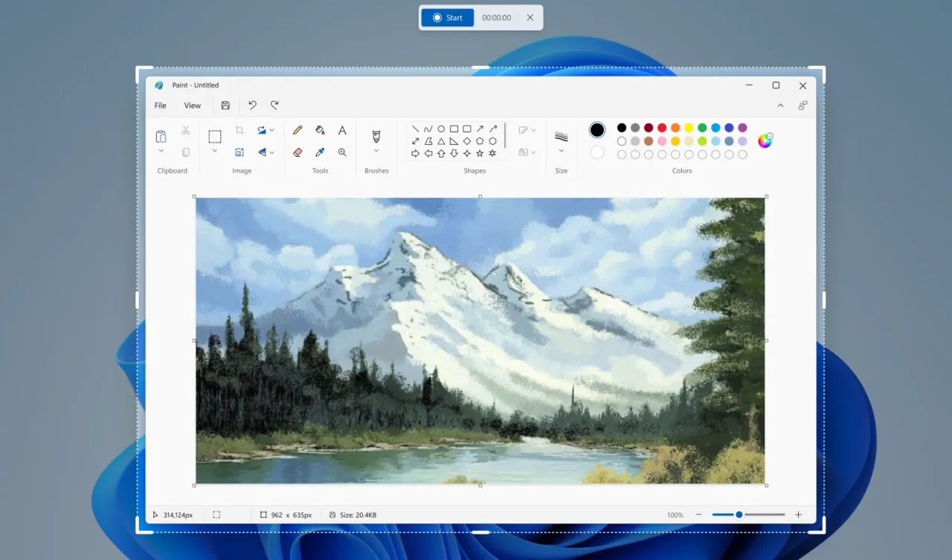
Task: Select the Fill with color tool
Action: click(320, 130)
